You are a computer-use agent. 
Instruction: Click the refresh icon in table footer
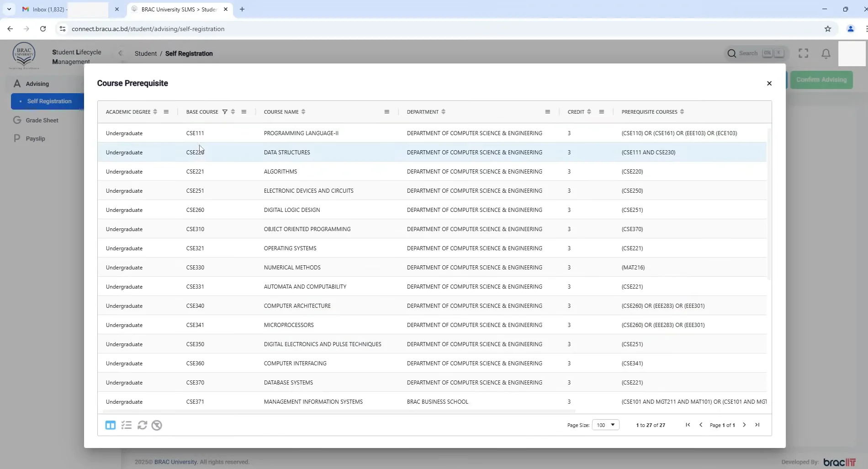coord(142,425)
